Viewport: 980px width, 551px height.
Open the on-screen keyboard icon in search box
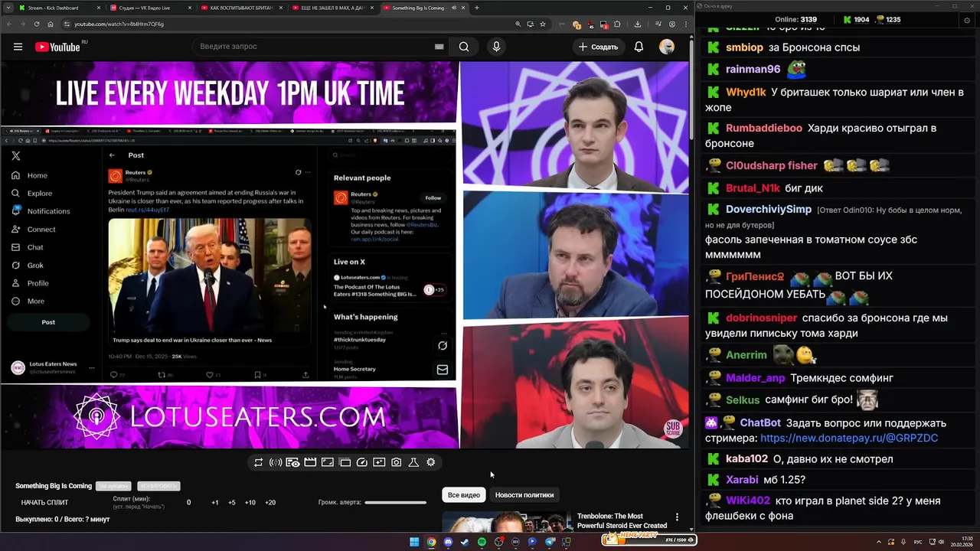point(439,47)
